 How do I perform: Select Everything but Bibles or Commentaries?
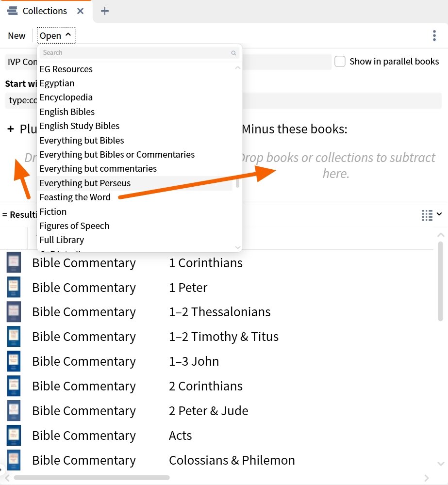point(117,154)
